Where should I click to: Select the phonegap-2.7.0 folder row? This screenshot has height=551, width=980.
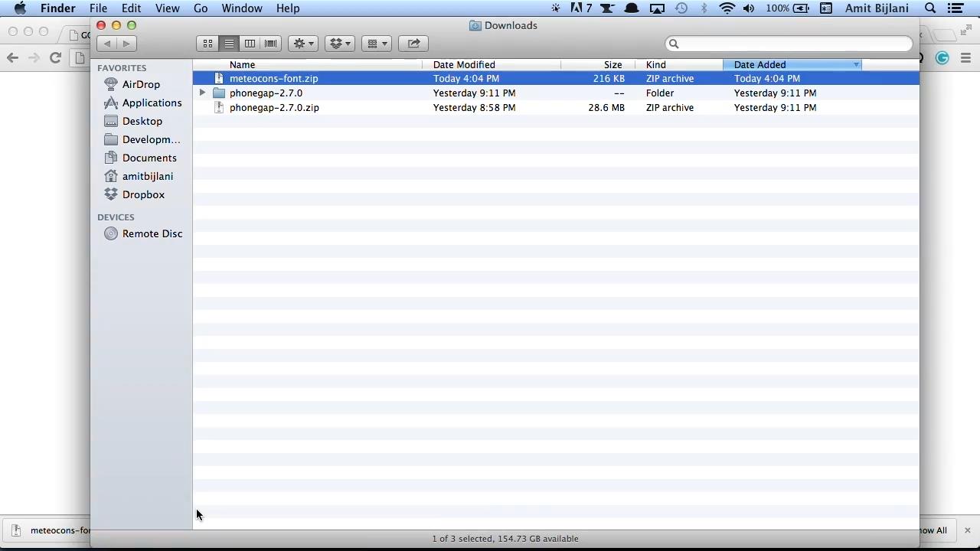[556, 93]
